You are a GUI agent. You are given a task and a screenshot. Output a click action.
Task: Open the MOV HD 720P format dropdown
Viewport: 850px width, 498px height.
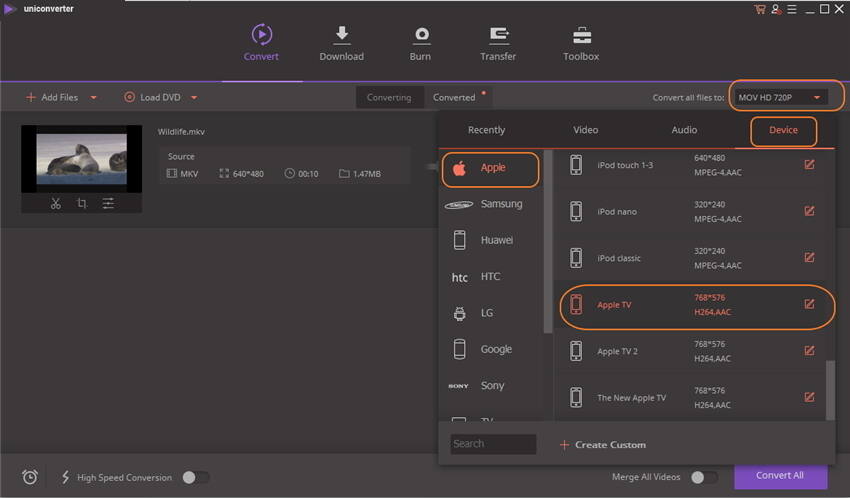pos(781,98)
